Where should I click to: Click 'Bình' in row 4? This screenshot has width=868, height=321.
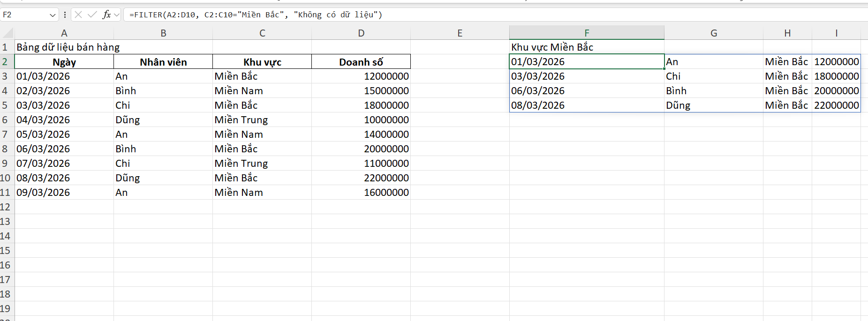pyautogui.click(x=163, y=91)
